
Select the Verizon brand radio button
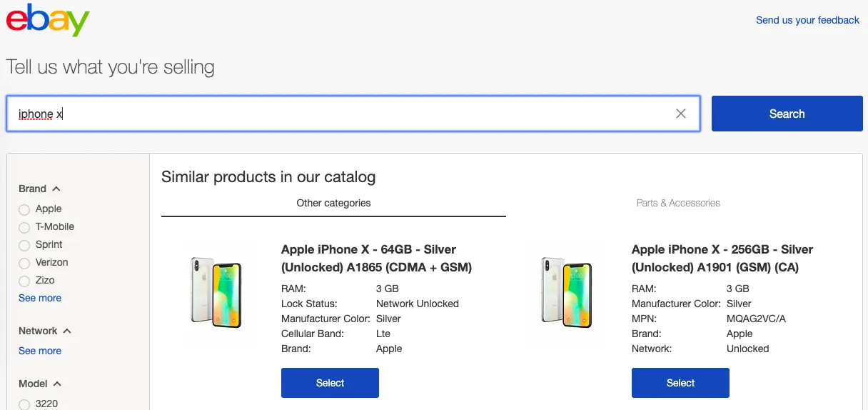point(24,263)
